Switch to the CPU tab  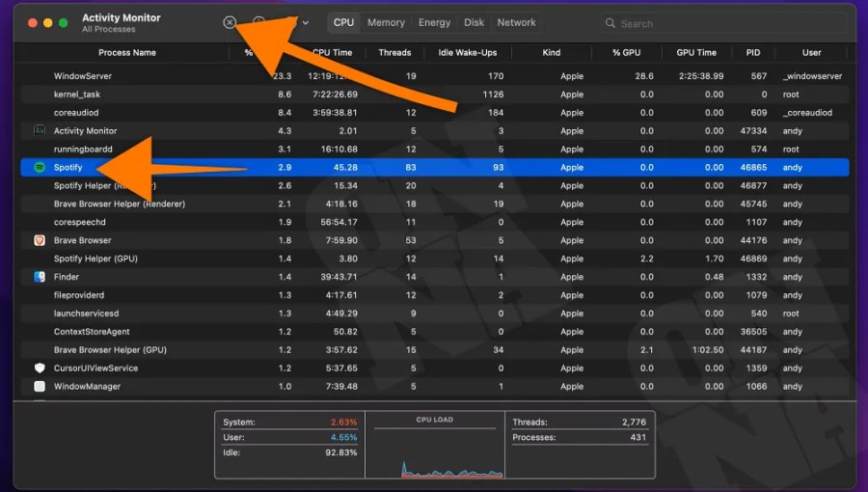[x=343, y=22]
